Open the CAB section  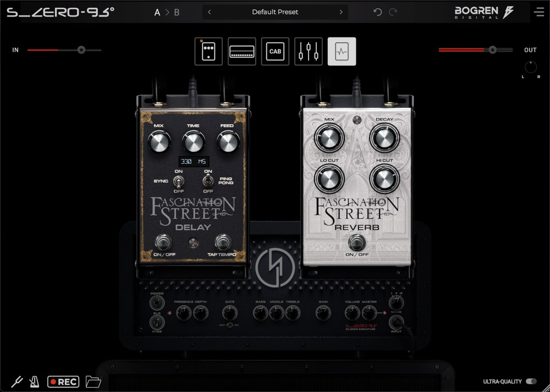pos(275,52)
